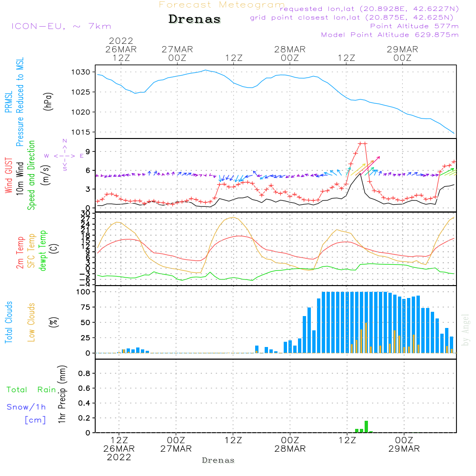The height and width of the screenshot is (476, 476).
Task: Click the blue 'Total Clouds' label
Action: 9,322
